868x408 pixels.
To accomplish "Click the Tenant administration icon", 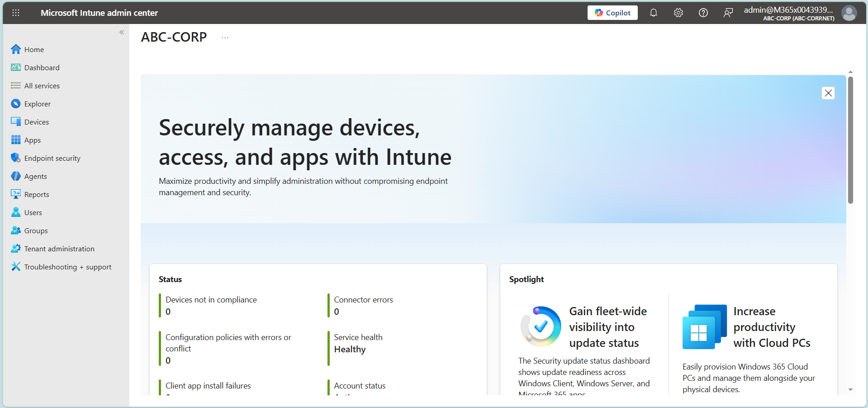I will point(16,248).
